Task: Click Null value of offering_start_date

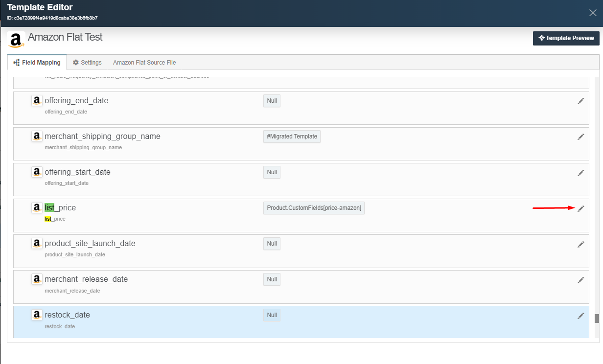Action: (x=272, y=172)
